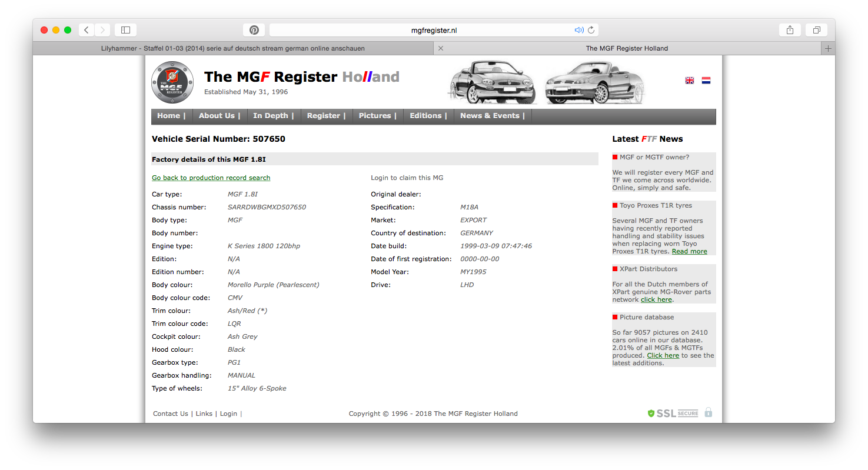The image size is (868, 470).
Task: Go back to production record search
Action: (x=211, y=178)
